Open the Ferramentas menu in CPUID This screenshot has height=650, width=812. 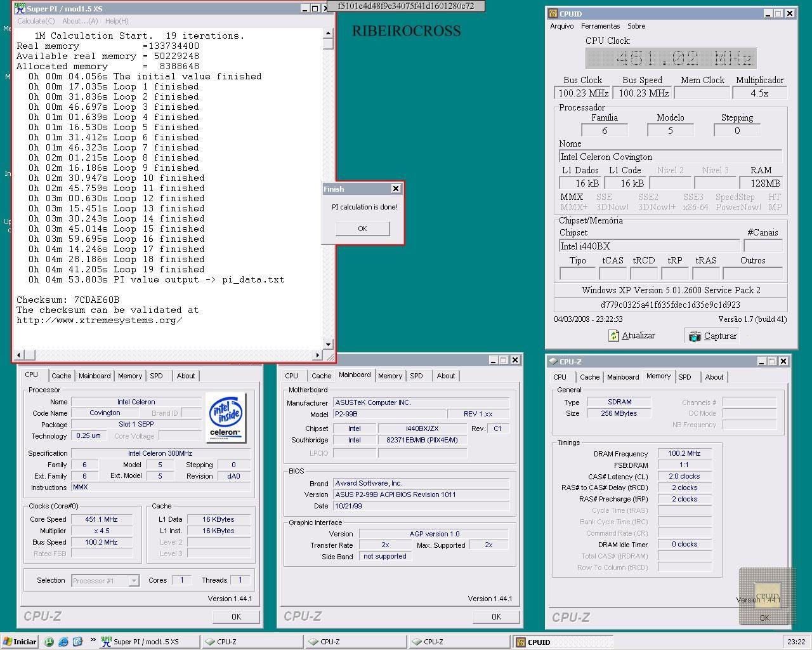(x=600, y=26)
